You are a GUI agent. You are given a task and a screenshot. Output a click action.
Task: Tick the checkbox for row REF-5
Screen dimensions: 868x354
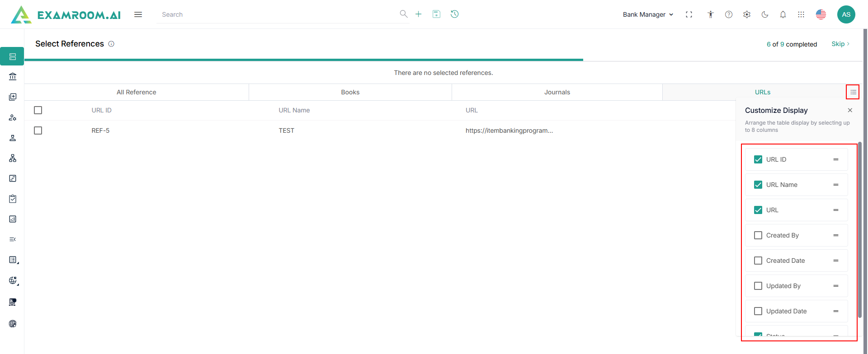coord(38,130)
